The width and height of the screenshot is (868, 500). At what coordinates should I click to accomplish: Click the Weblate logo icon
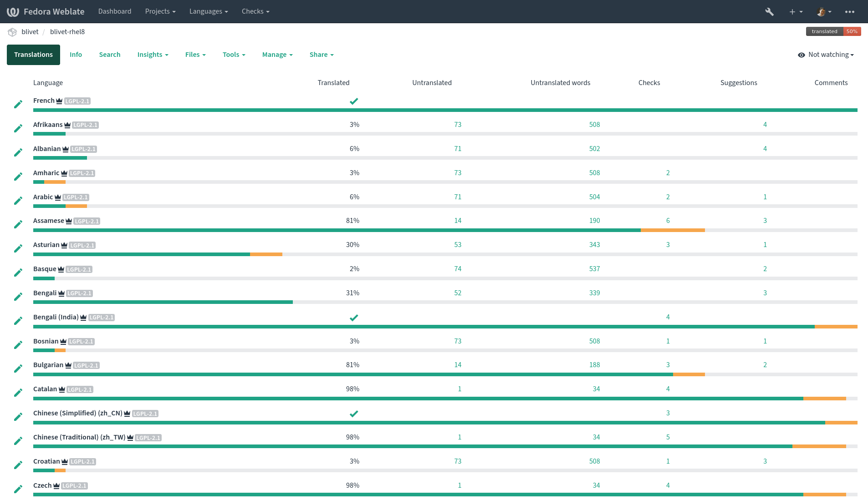[13, 12]
